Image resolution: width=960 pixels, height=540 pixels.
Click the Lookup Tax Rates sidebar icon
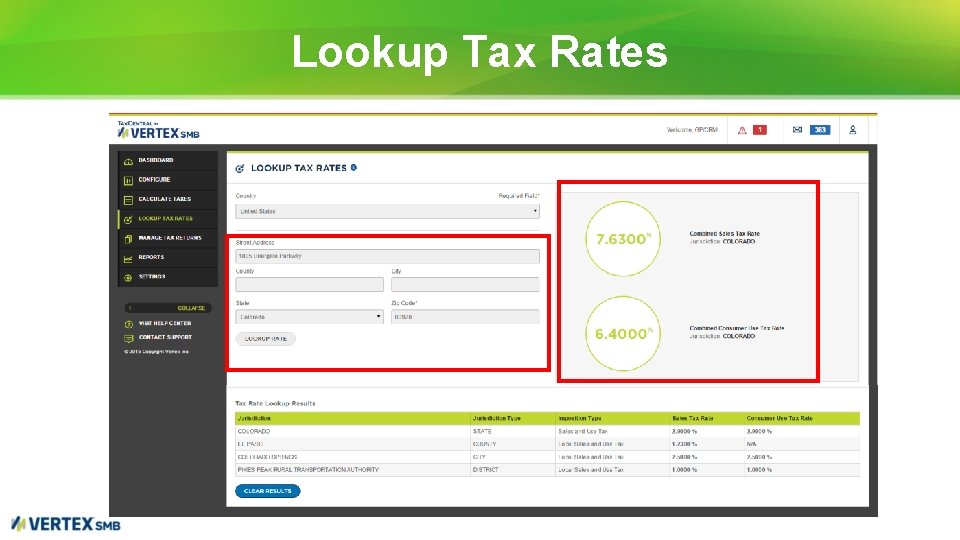point(128,219)
